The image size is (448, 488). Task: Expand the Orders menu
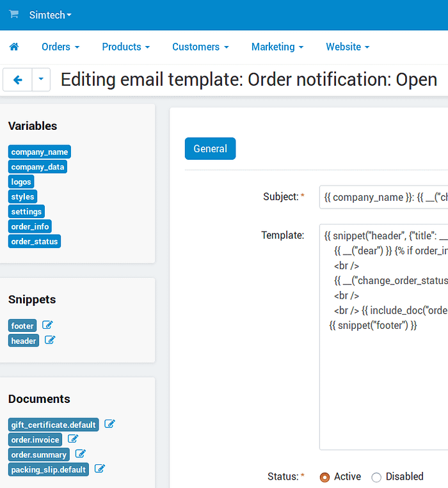click(61, 47)
